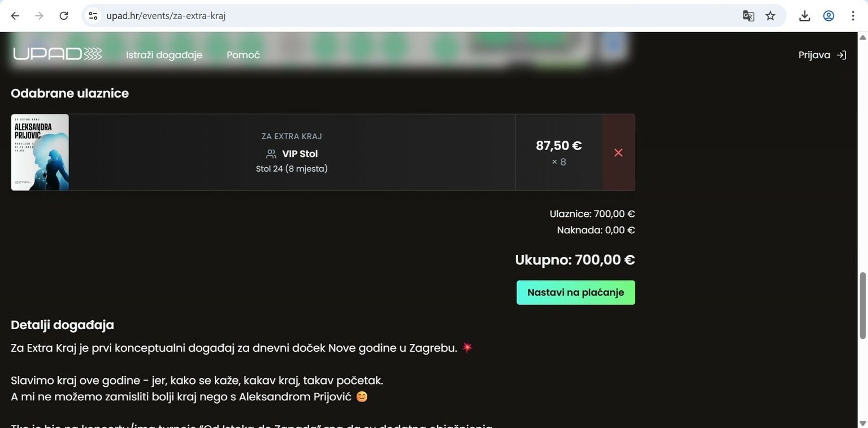Open the Pomoć menu item

pyautogui.click(x=243, y=55)
